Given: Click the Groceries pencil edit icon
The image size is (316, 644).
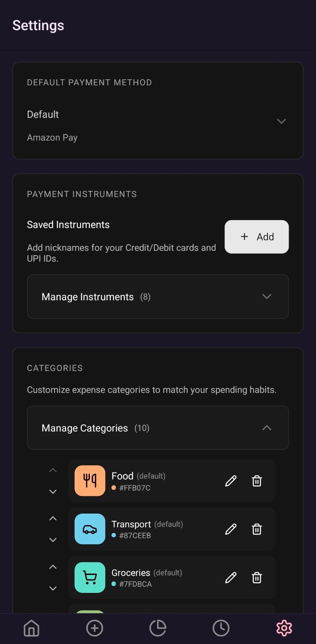Looking at the screenshot, I should 231,578.
